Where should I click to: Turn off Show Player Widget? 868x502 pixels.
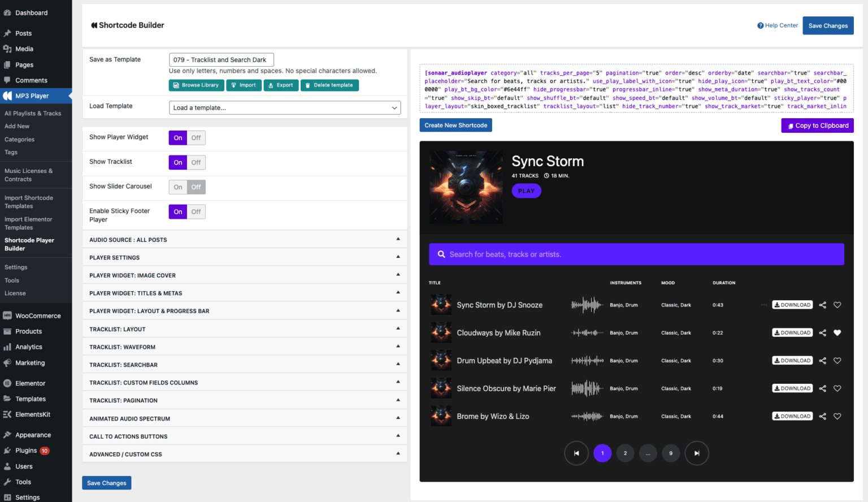196,138
